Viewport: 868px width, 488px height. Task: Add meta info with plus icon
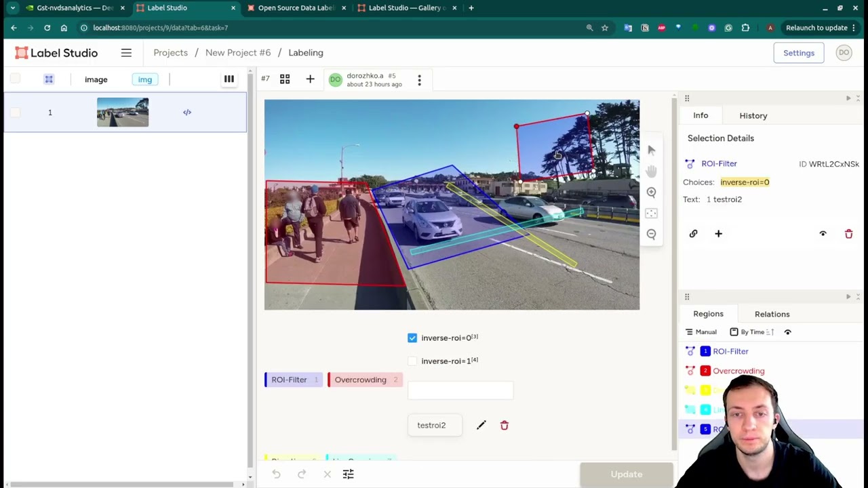(718, 234)
